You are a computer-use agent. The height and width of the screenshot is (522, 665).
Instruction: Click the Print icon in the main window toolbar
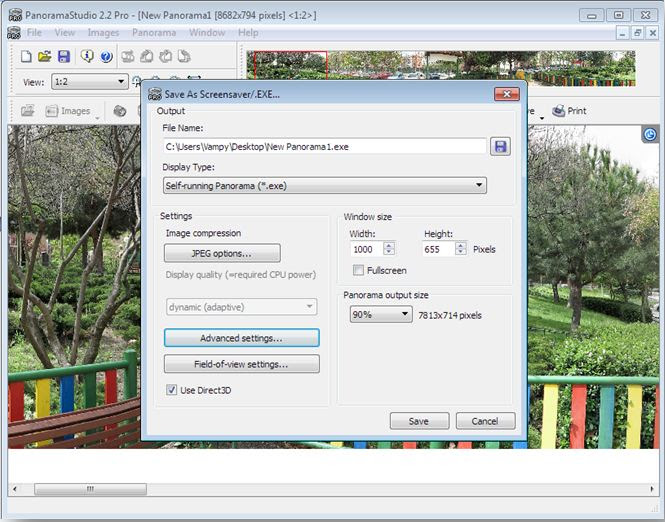point(559,111)
